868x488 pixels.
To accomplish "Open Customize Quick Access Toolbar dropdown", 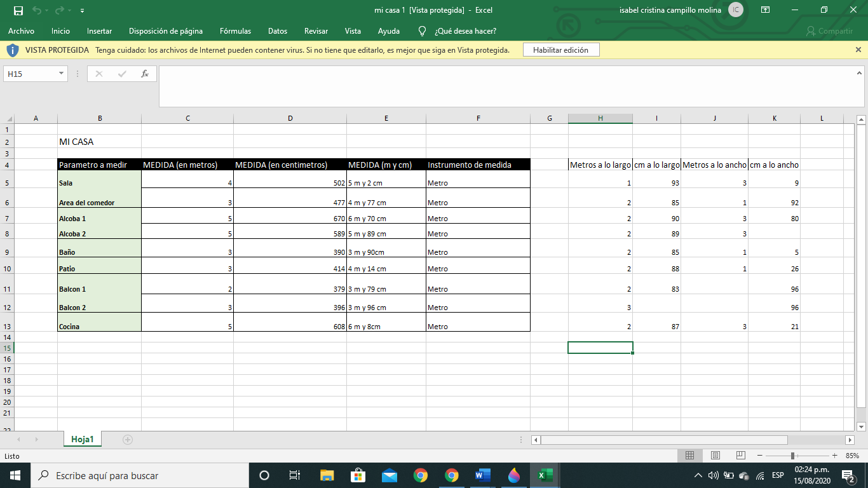I will pos(83,11).
